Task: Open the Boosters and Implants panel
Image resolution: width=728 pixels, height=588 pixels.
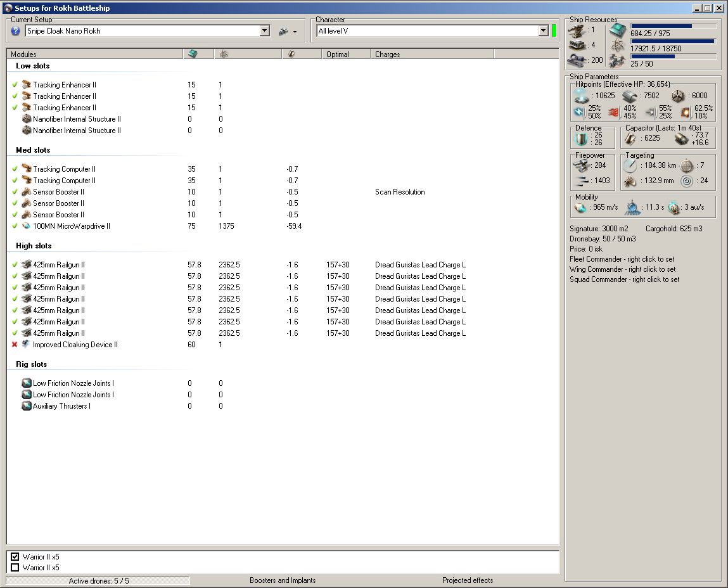Action: (283, 580)
